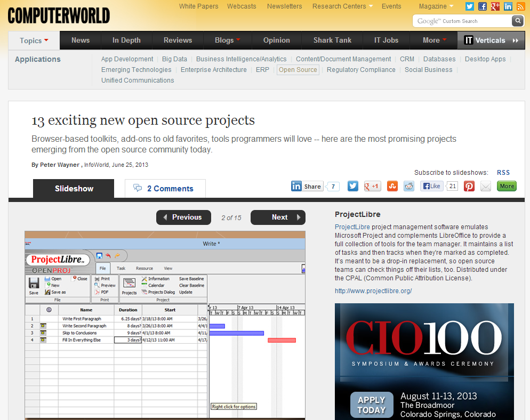Open the Regulatory Compliance subtopic
The width and height of the screenshot is (530, 420).
pyautogui.click(x=361, y=70)
